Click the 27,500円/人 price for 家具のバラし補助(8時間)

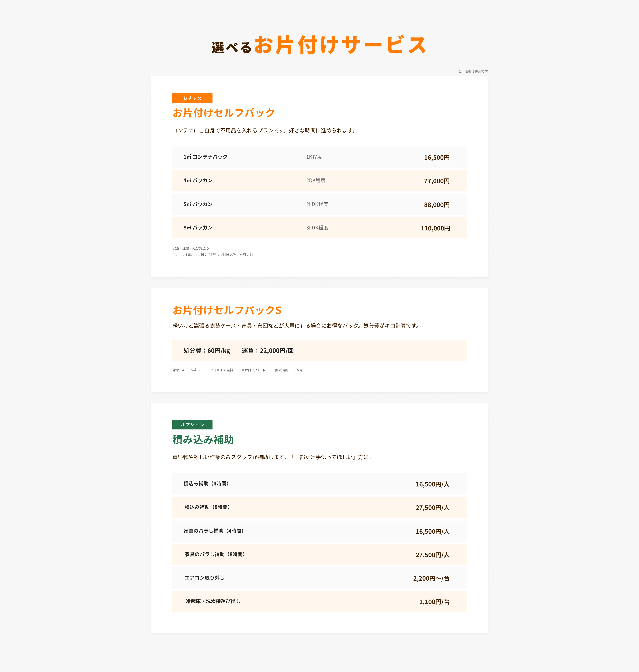point(432,555)
